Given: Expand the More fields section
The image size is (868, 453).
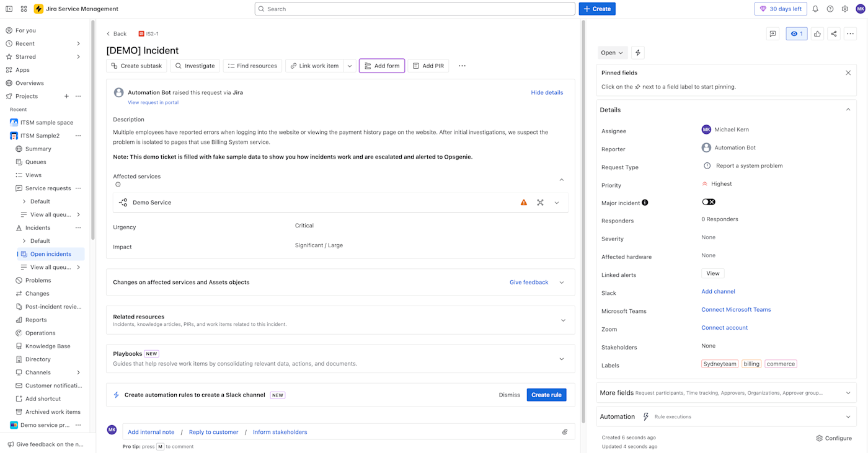Looking at the screenshot, I should [x=848, y=393].
